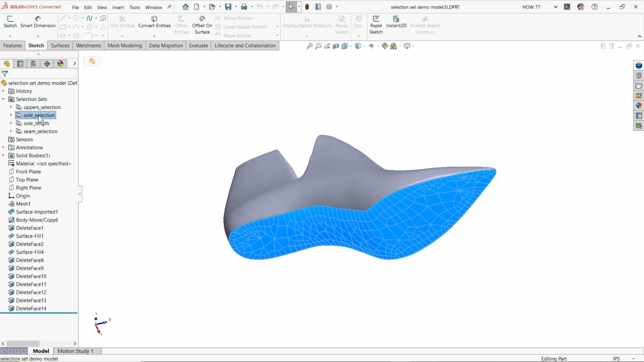Expand the Selection Sets node
Screen dimensions: 644x362
pos(3,99)
